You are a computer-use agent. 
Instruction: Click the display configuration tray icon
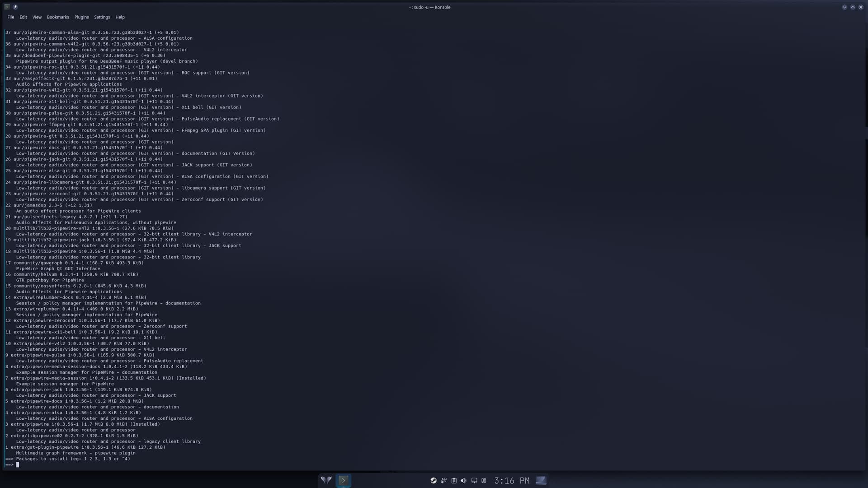coord(474,480)
